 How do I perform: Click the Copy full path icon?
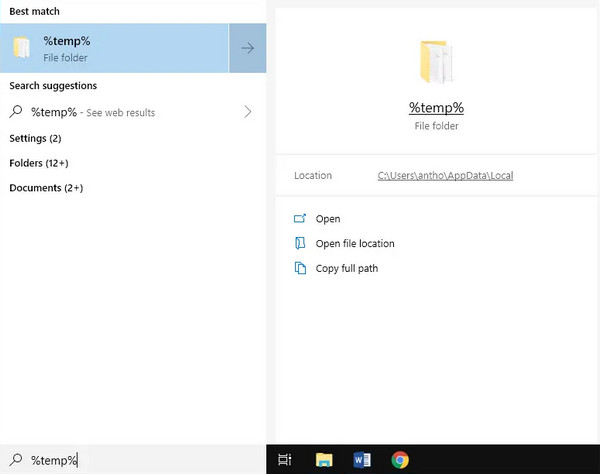click(x=300, y=268)
